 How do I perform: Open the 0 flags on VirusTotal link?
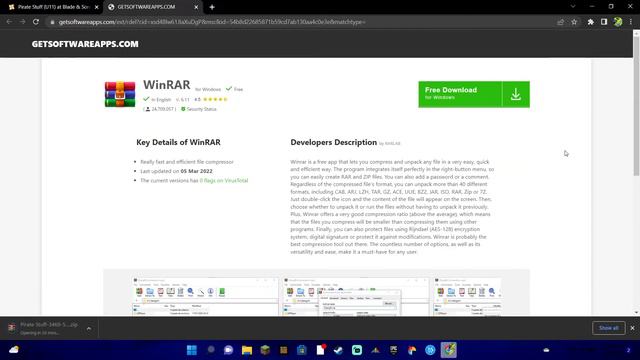point(224,180)
